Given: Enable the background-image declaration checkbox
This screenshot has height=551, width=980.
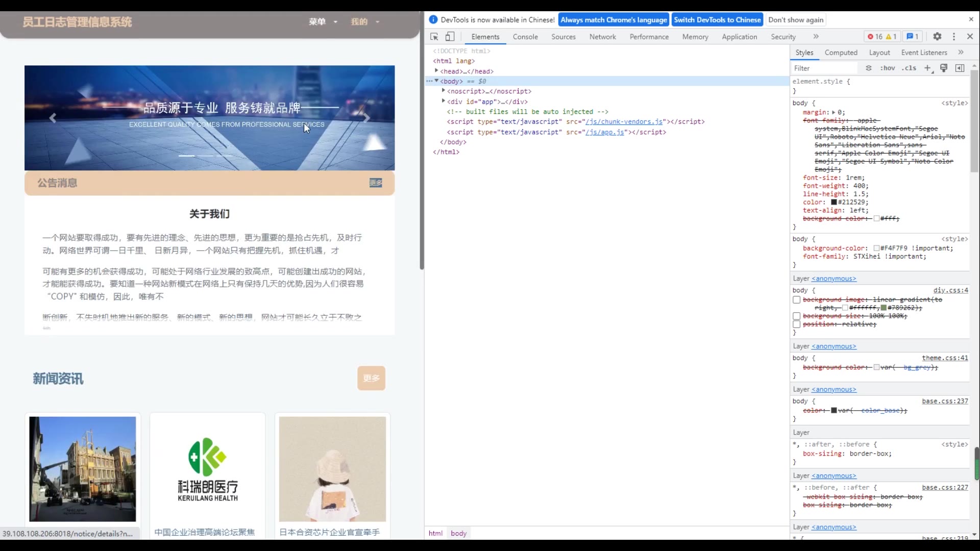Looking at the screenshot, I should tap(796, 300).
